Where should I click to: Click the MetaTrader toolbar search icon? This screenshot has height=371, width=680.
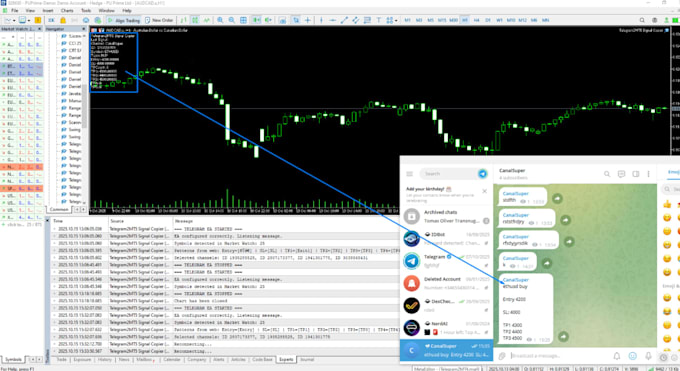(x=642, y=20)
